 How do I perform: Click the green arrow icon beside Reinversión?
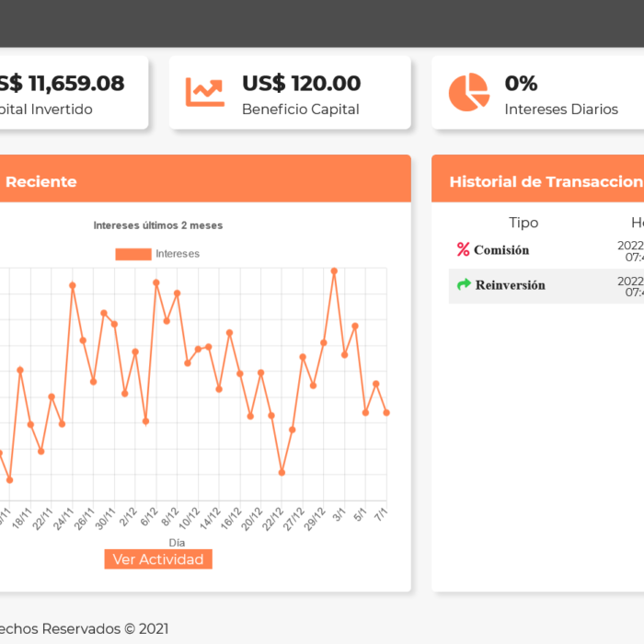(464, 285)
